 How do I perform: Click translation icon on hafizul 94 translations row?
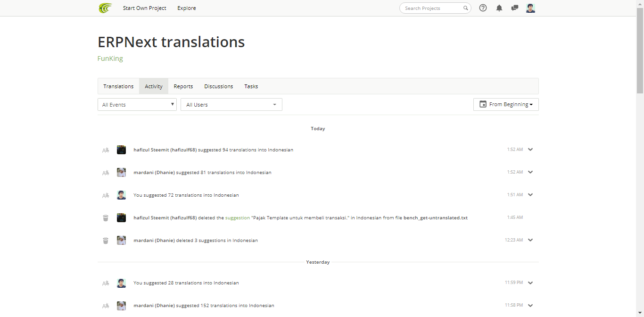106,150
